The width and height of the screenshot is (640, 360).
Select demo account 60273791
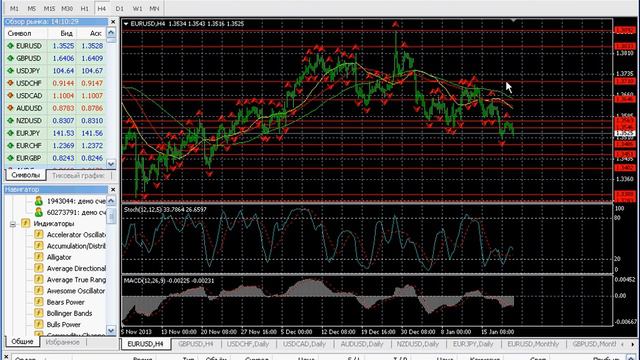tap(76, 212)
